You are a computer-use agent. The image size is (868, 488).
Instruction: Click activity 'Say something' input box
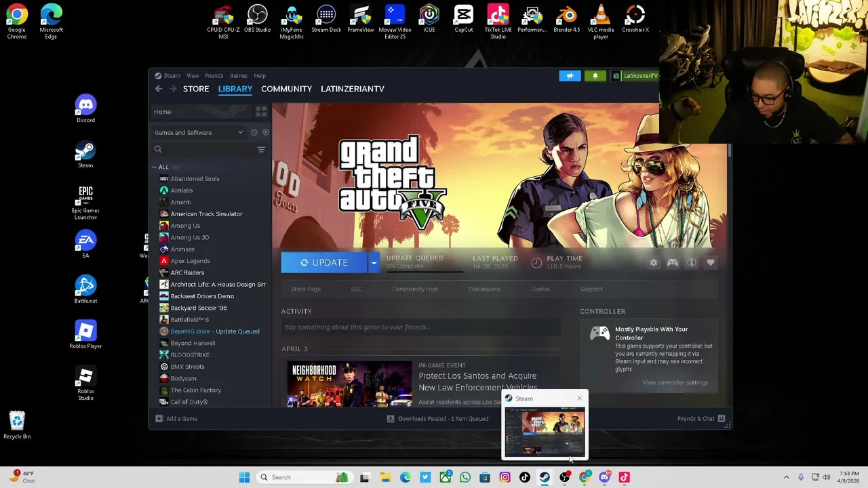pyautogui.click(x=421, y=327)
